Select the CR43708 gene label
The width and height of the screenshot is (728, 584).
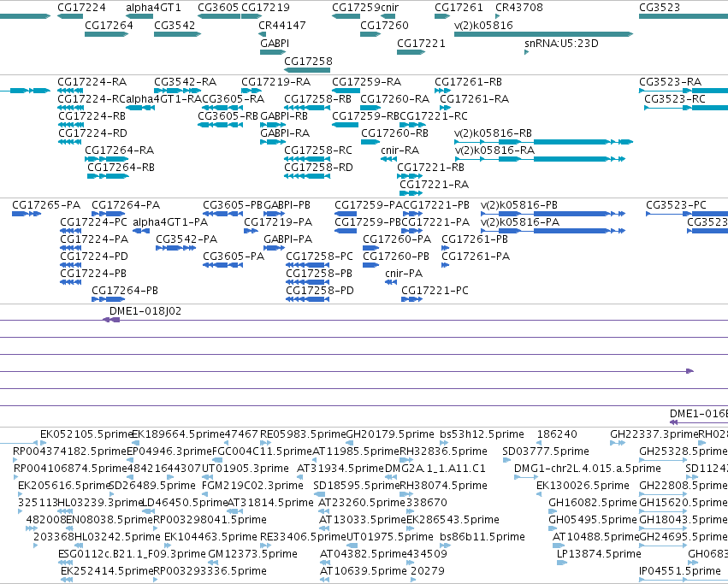tap(519, 8)
